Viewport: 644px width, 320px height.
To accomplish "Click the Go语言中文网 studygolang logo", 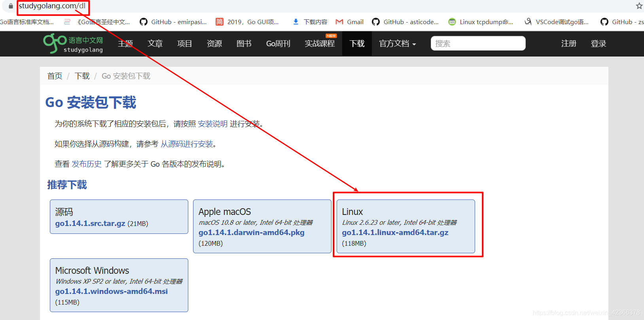I will 73,43.
